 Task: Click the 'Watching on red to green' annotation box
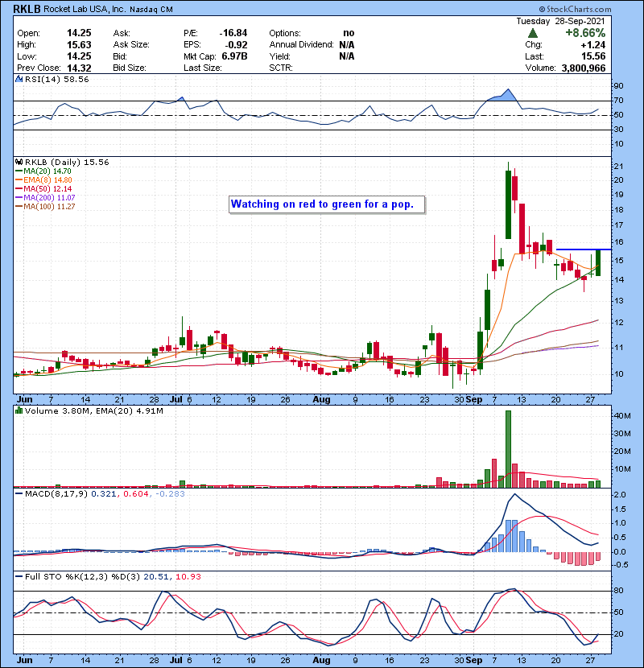(x=327, y=204)
